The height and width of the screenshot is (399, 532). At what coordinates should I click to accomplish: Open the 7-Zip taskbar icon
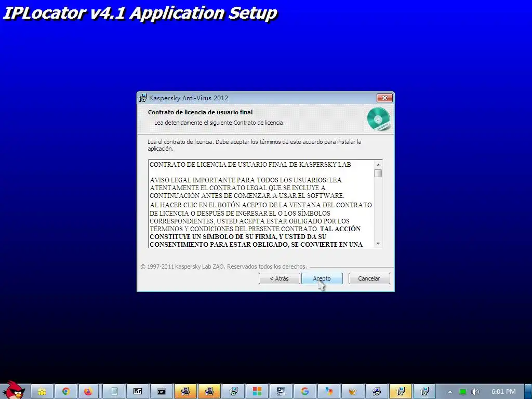(x=137, y=392)
